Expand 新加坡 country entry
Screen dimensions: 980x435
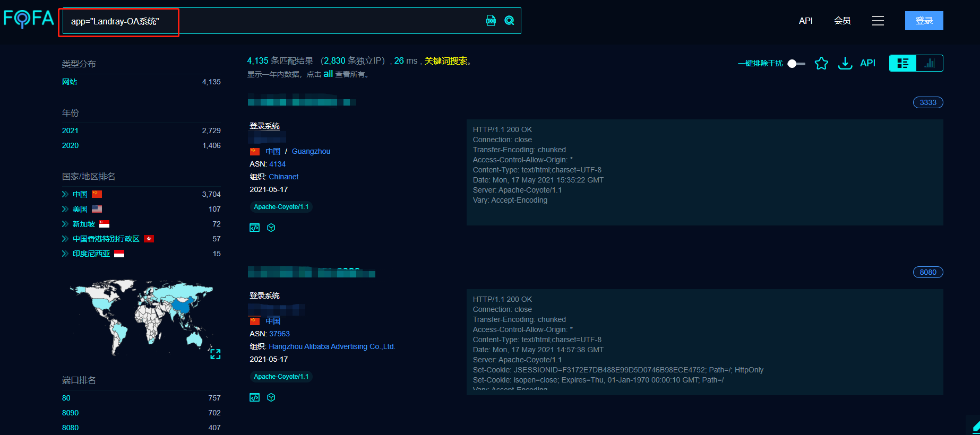(x=65, y=224)
